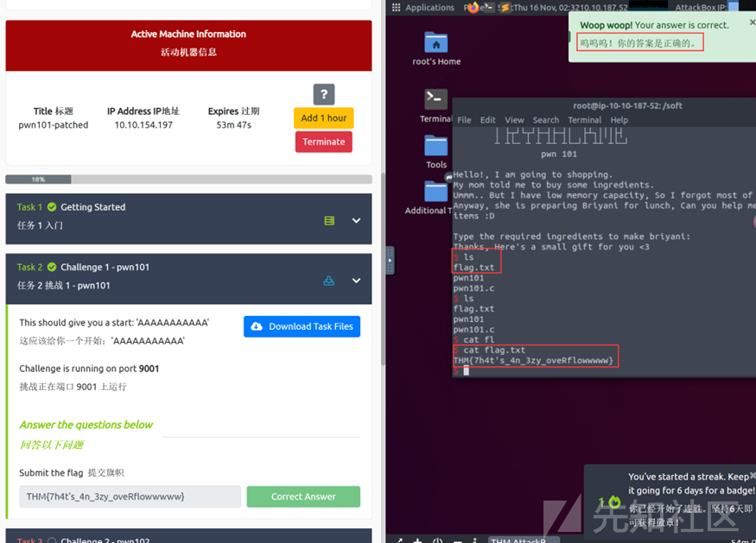Launch Sublime Text from the top panel
This screenshot has width=756, height=543.
click(x=505, y=7)
